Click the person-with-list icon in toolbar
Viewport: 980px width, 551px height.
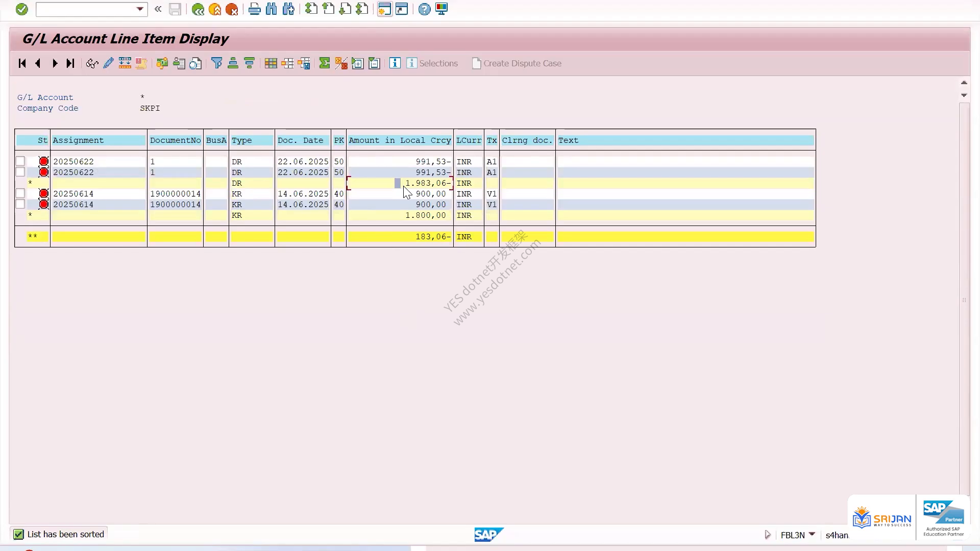pyautogui.click(x=179, y=63)
